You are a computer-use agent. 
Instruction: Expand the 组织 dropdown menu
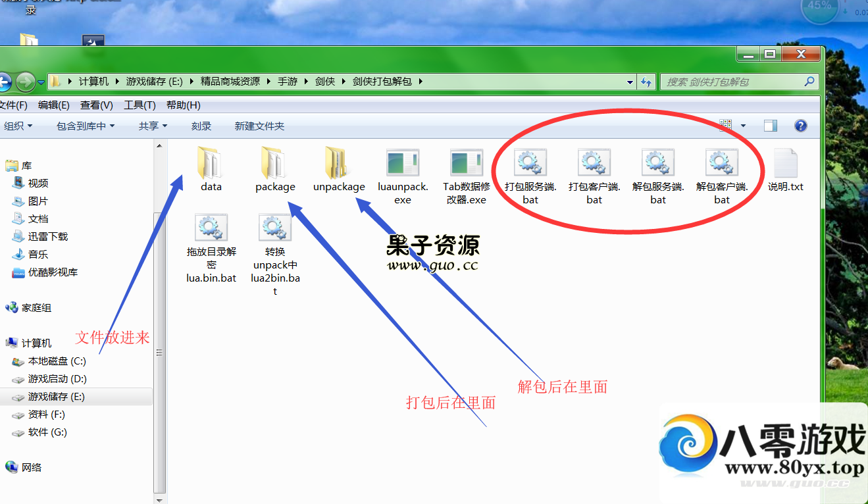(18, 126)
